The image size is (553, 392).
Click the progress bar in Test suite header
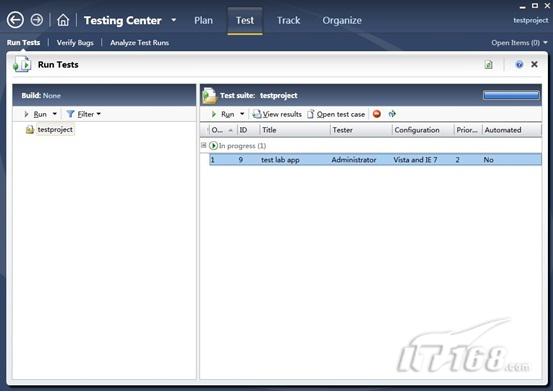(x=511, y=95)
